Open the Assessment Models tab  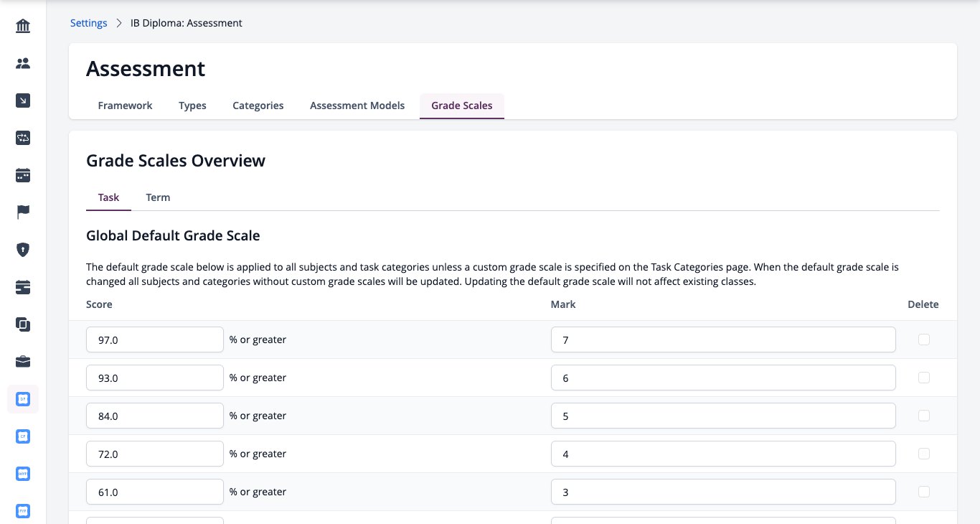[357, 106]
